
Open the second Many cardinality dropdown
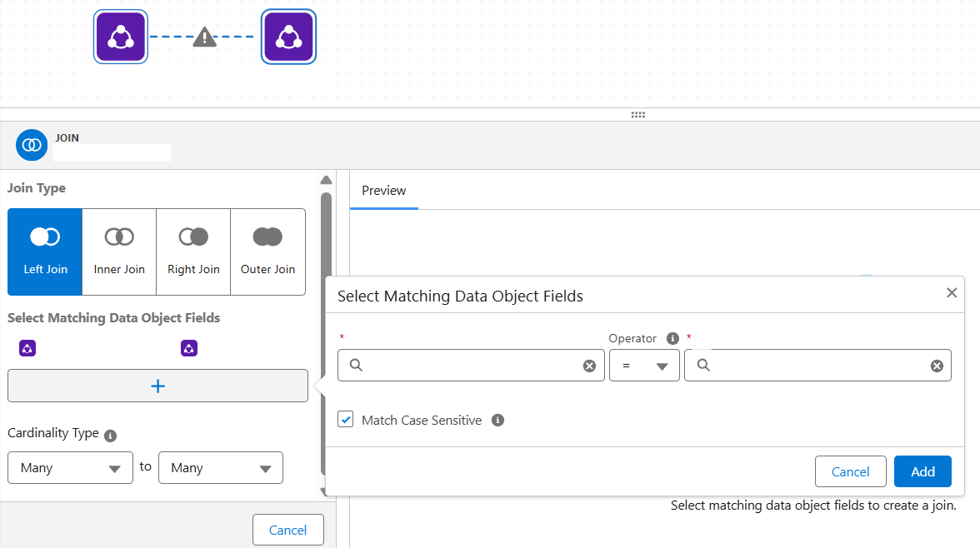[221, 468]
